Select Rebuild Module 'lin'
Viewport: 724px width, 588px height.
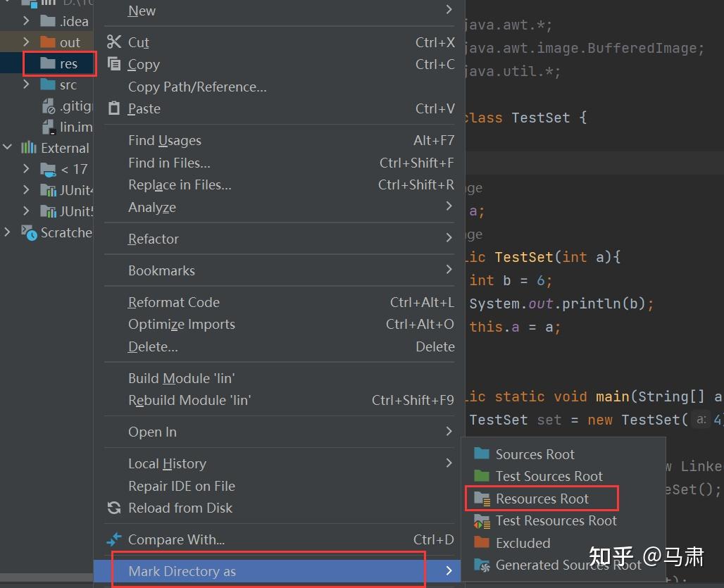(280, 400)
